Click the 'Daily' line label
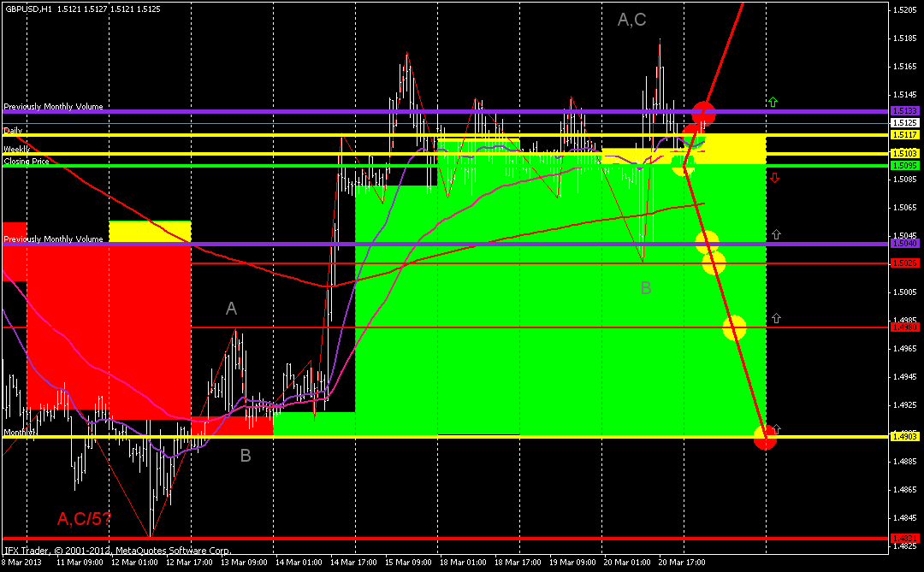The height and width of the screenshot is (572, 924). [x=13, y=131]
